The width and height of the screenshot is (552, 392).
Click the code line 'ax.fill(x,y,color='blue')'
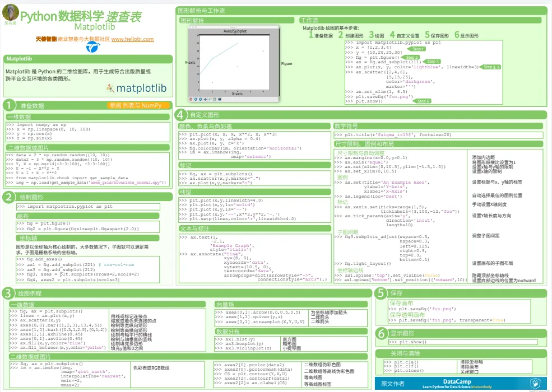[48, 343]
